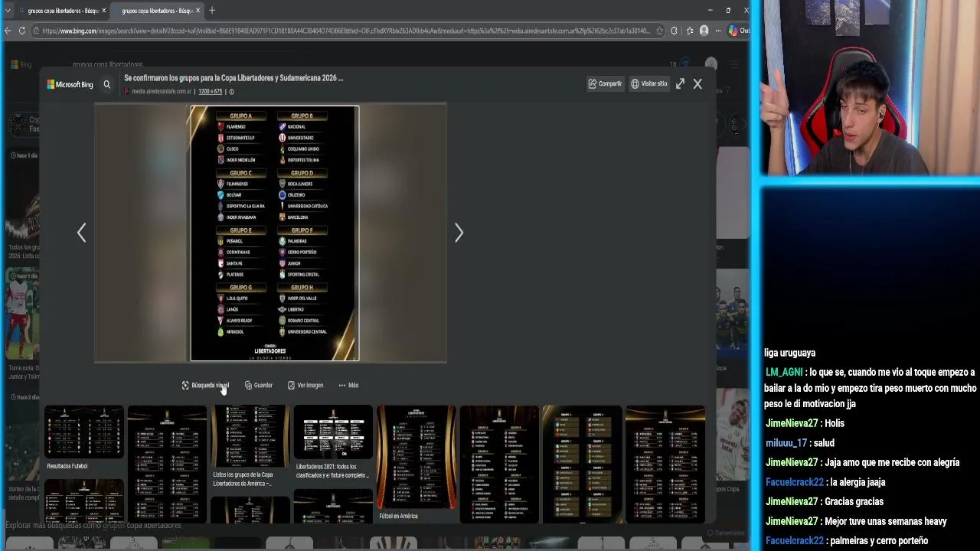The width and height of the screenshot is (980, 551).
Task: Click the Microsoft Bing logo
Action: [x=70, y=84]
